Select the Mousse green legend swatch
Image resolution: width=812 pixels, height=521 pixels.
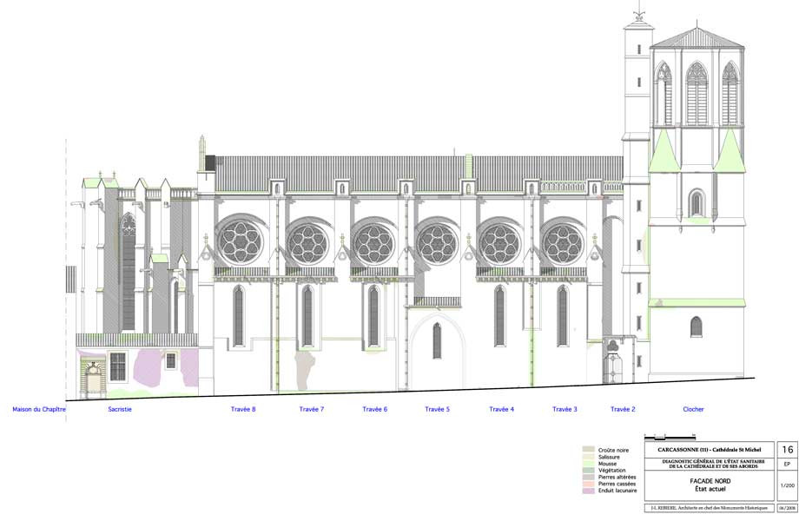point(588,464)
